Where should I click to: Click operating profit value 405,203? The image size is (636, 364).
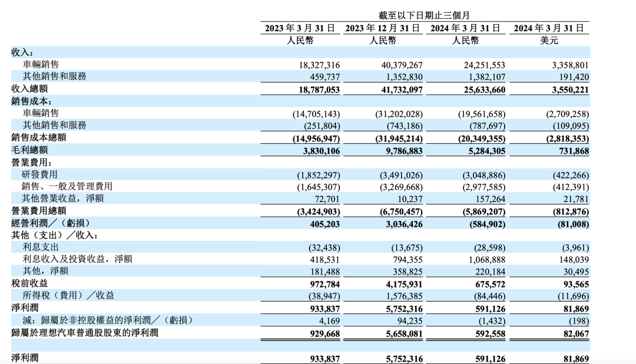(x=325, y=224)
